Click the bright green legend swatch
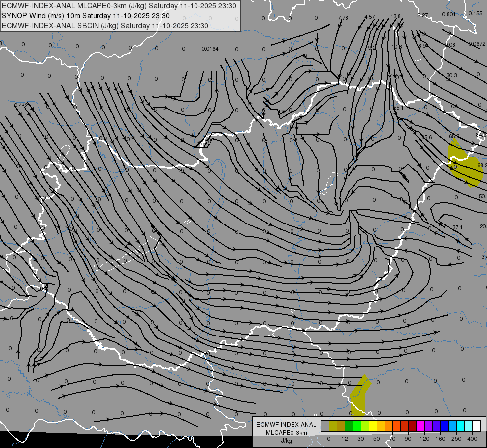Viewport: 487px width, 448px height. [x=357, y=426]
